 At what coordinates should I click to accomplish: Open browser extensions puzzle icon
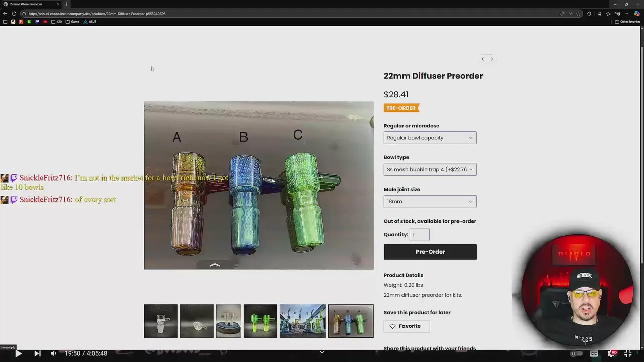(589, 14)
